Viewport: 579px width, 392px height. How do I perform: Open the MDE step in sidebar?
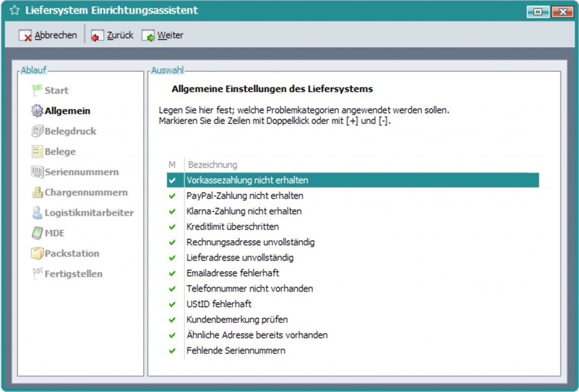55,233
